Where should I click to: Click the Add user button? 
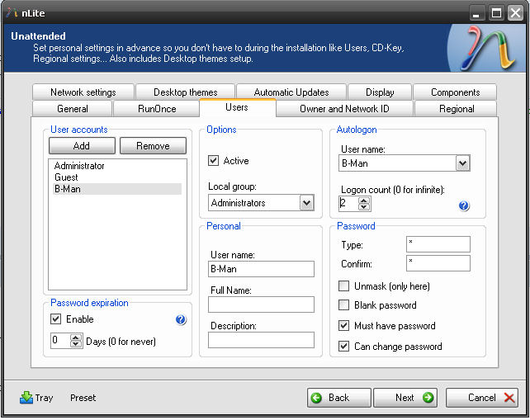tap(82, 145)
